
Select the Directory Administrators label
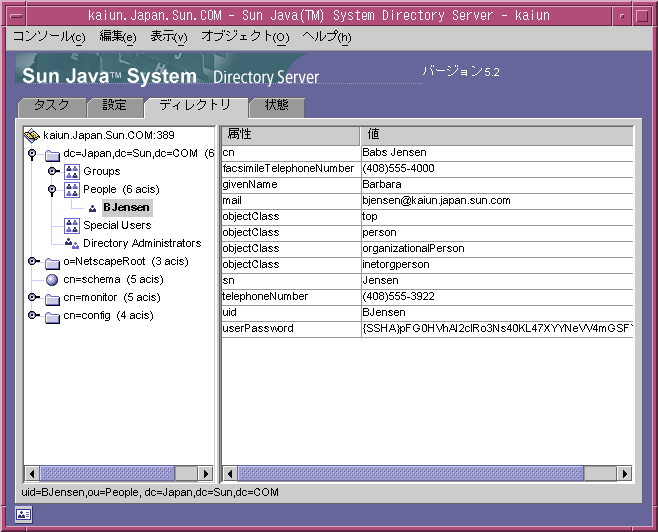click(142, 244)
